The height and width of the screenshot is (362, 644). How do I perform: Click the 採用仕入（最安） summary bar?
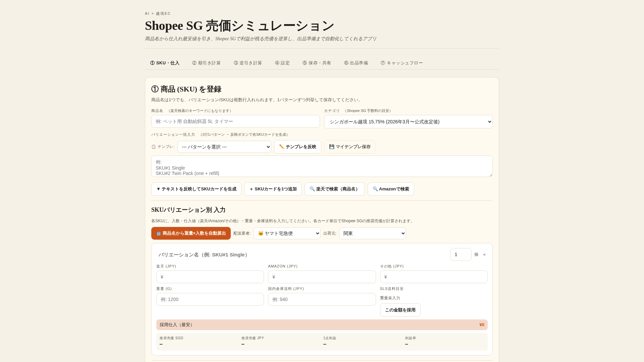point(322,325)
